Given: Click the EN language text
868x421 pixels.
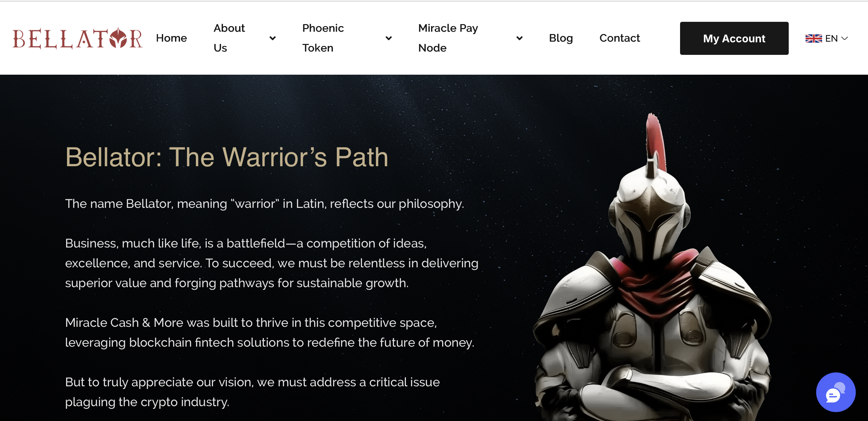Looking at the screenshot, I should 831,38.
